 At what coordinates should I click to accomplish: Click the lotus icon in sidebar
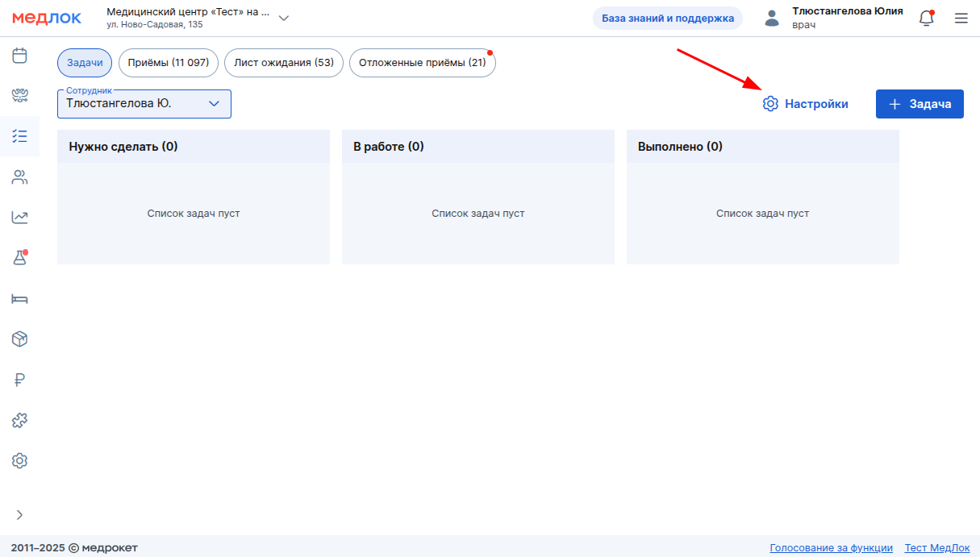pyautogui.click(x=19, y=96)
